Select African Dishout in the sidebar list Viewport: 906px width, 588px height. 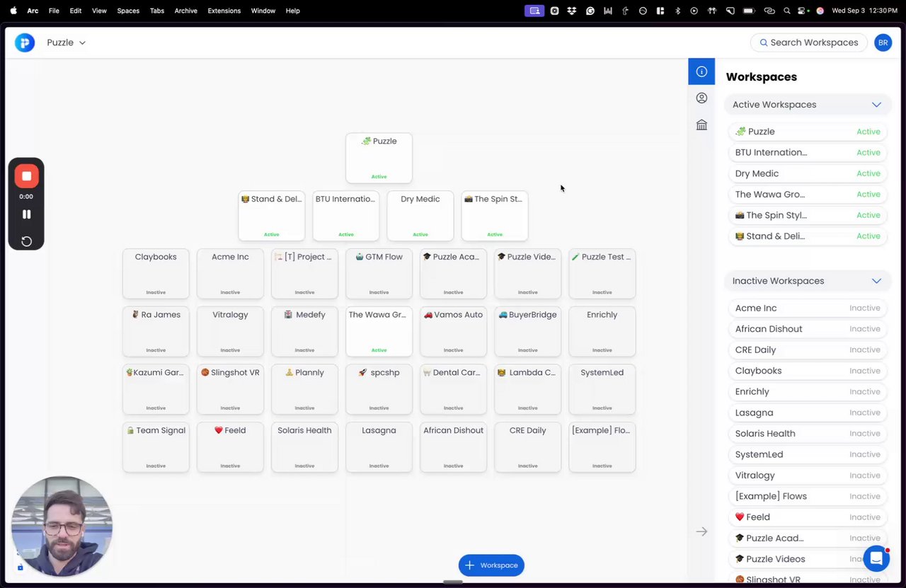(808, 329)
